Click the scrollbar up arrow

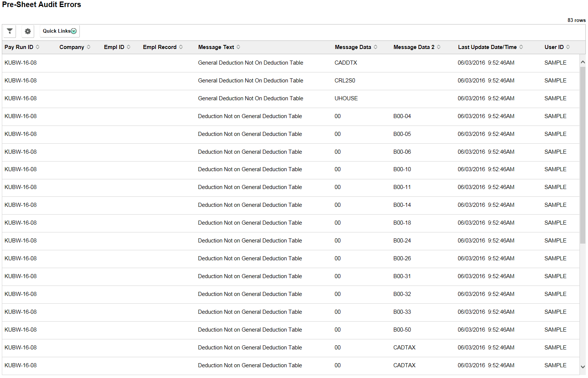(582, 62)
